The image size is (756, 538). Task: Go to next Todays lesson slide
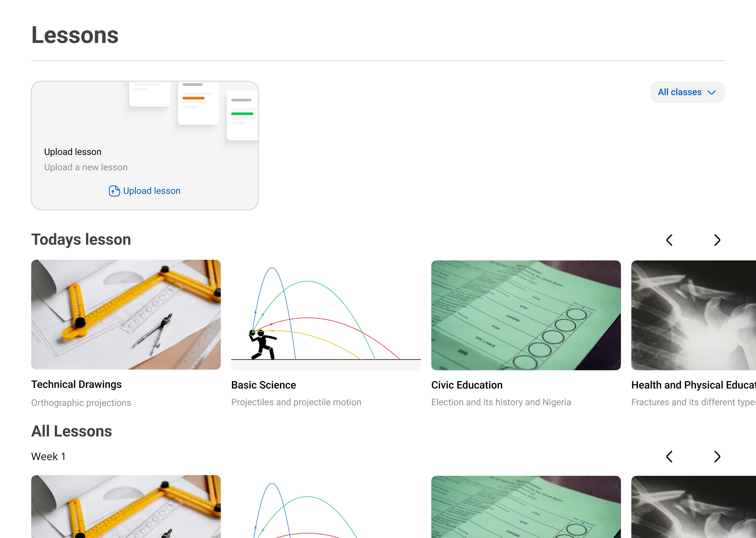click(717, 240)
